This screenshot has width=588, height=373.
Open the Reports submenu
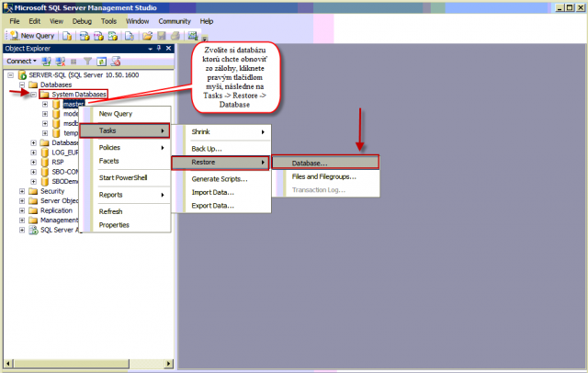pyautogui.click(x=125, y=195)
